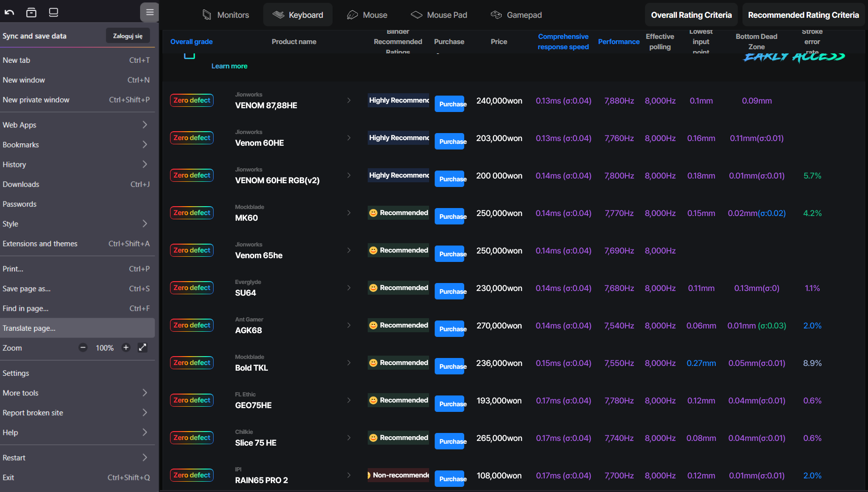868x492 pixels.
Task: Click the Zero defect badge for Bold TKL
Action: click(192, 363)
